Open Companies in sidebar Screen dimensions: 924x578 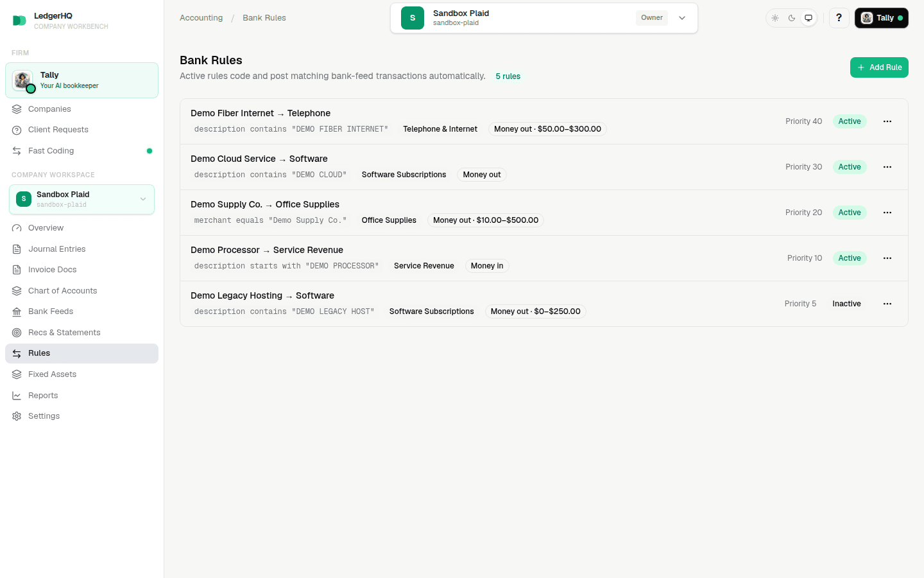click(81, 109)
